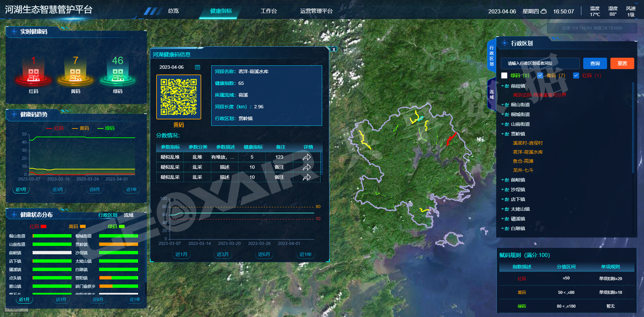Click the large yellow health QR code
644x317 pixels.
click(179, 97)
